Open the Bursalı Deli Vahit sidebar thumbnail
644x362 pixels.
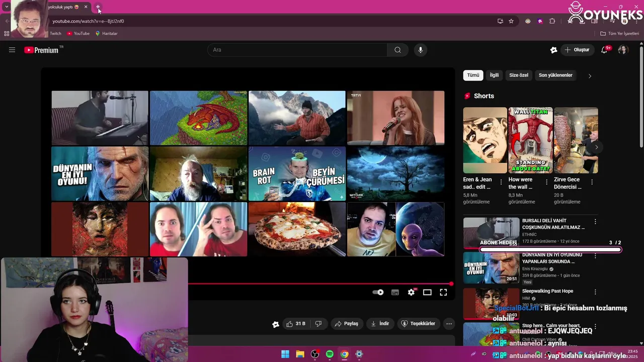click(x=491, y=233)
